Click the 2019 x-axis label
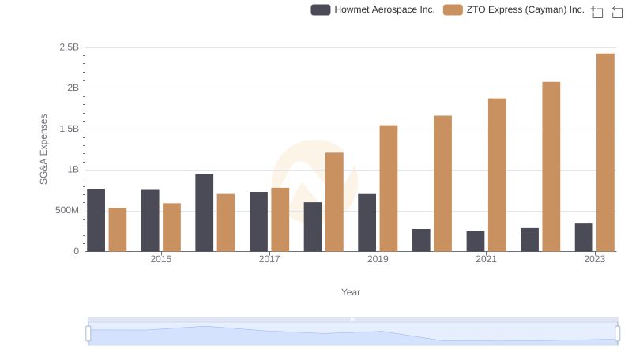 click(x=378, y=259)
